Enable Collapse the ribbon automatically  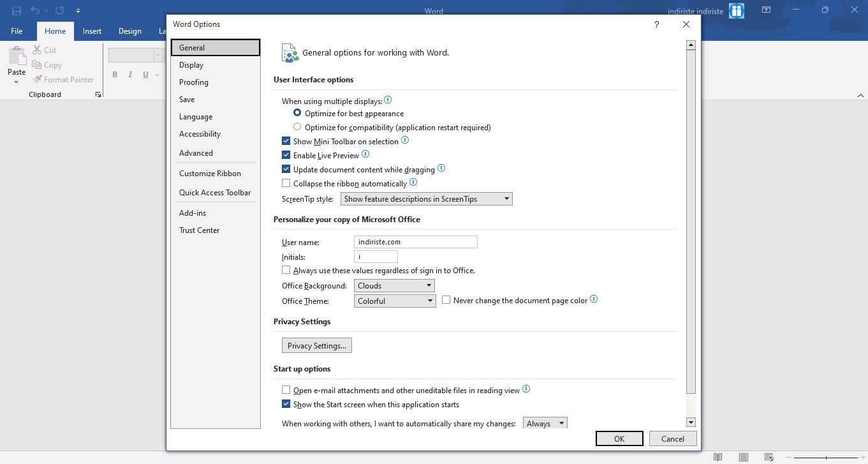(x=286, y=183)
